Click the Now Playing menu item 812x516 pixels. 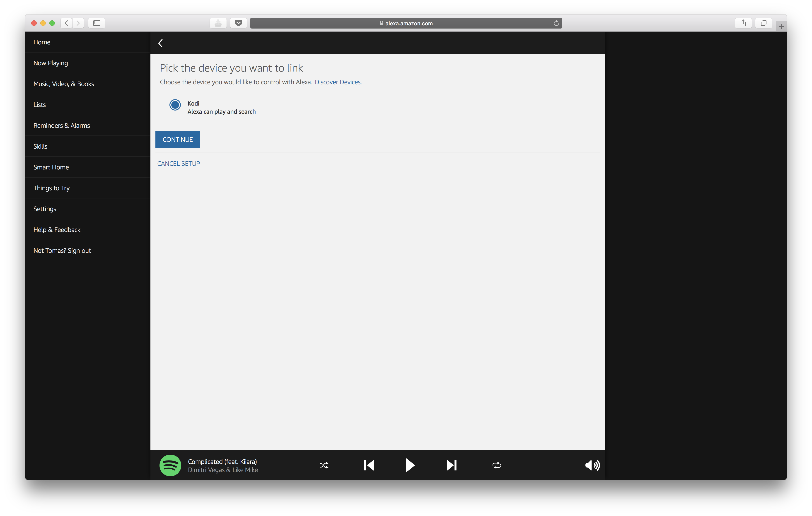pyautogui.click(x=50, y=62)
